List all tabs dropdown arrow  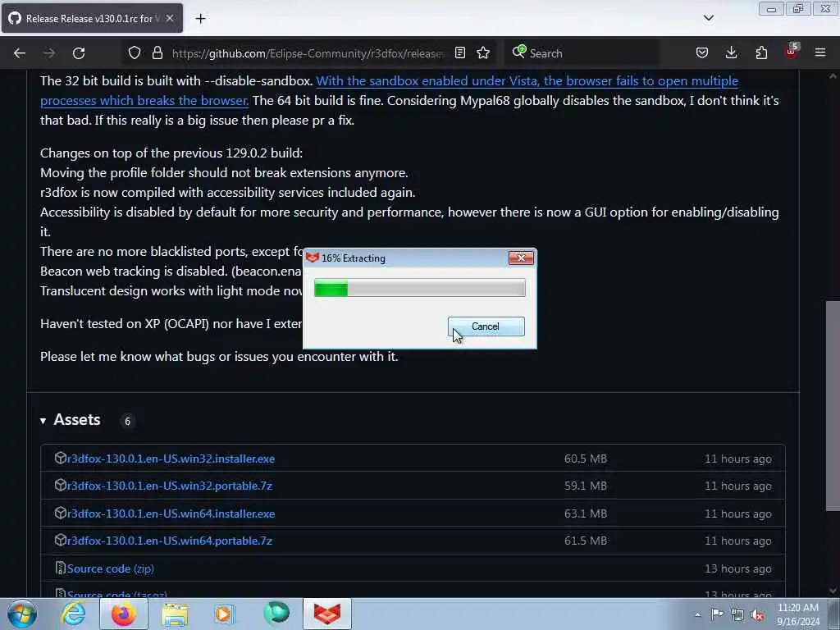point(708,18)
